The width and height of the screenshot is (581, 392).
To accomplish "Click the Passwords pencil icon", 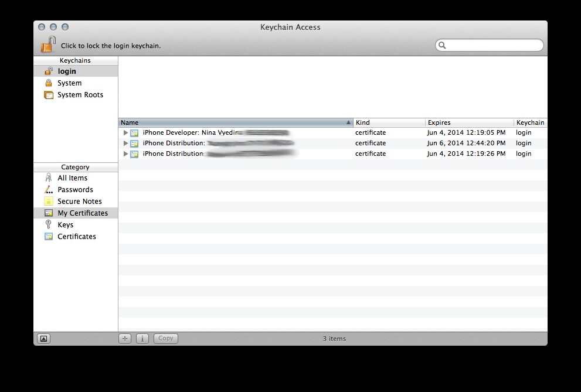I will pyautogui.click(x=49, y=189).
